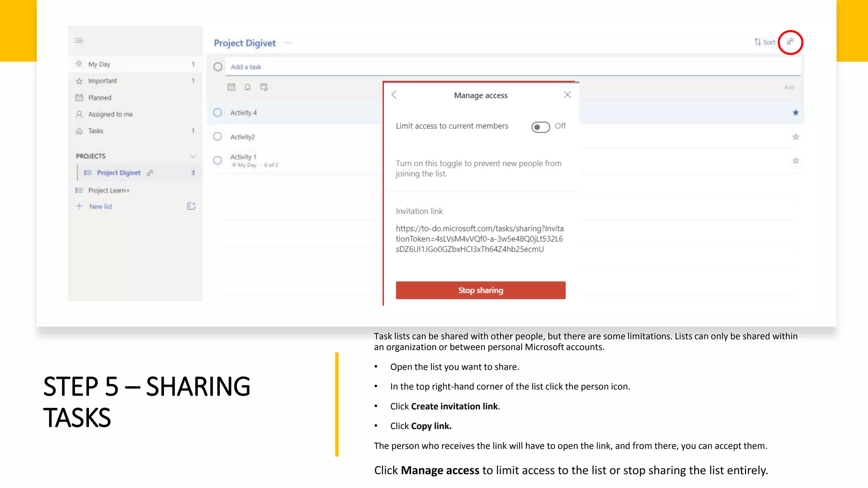
Task: Click the Add a task field
Action: point(513,67)
